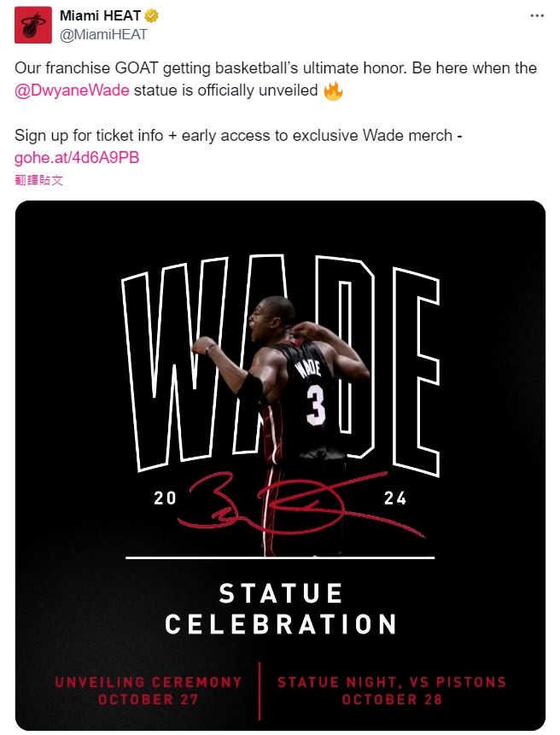The width and height of the screenshot is (560, 735).
Task: Click the 'STATUE CELEBRATION' poster heading
Action: click(281, 609)
